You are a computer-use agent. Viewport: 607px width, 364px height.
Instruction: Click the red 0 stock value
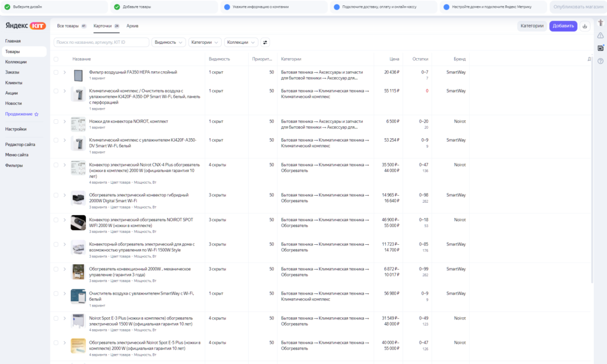click(x=427, y=91)
